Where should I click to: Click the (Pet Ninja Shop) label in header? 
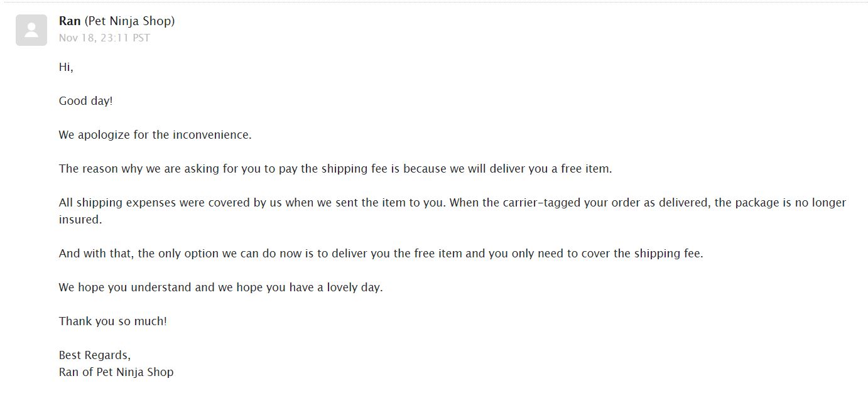(x=129, y=21)
